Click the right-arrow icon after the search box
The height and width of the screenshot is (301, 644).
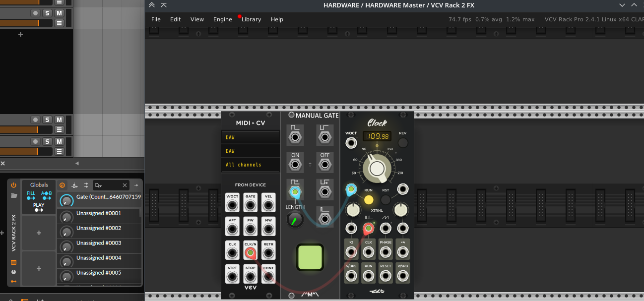click(136, 185)
